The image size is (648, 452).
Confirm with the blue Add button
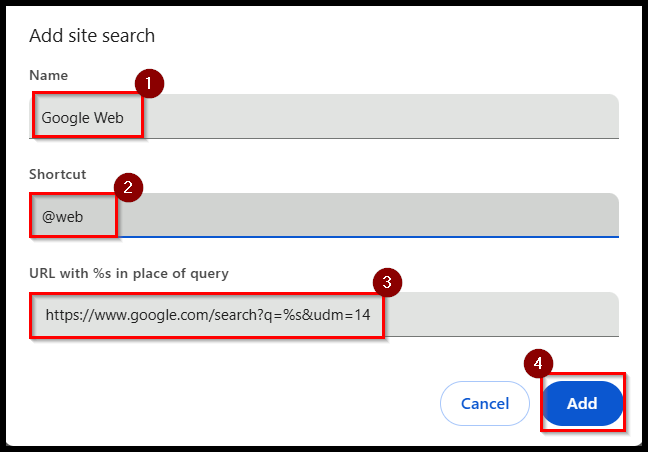[582, 403]
